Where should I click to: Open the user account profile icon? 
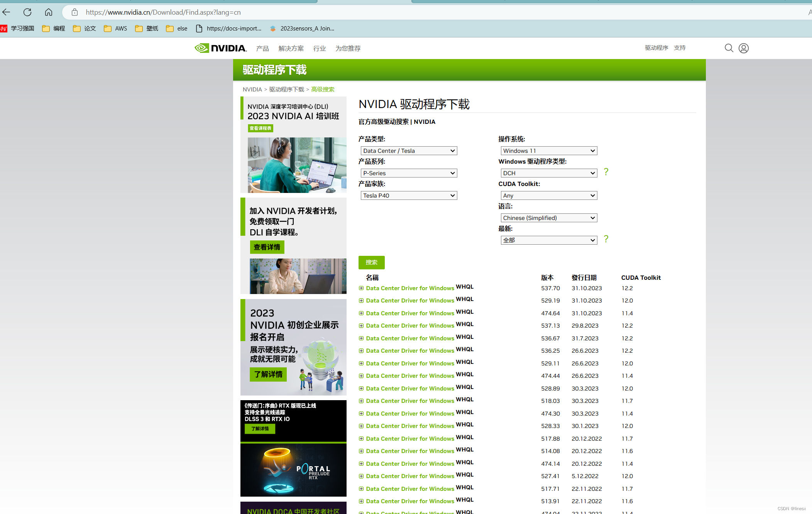pyautogui.click(x=744, y=48)
